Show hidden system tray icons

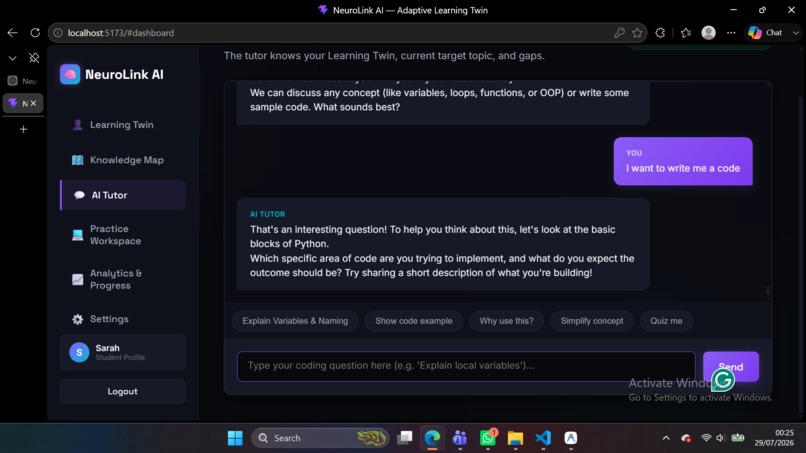pos(666,438)
